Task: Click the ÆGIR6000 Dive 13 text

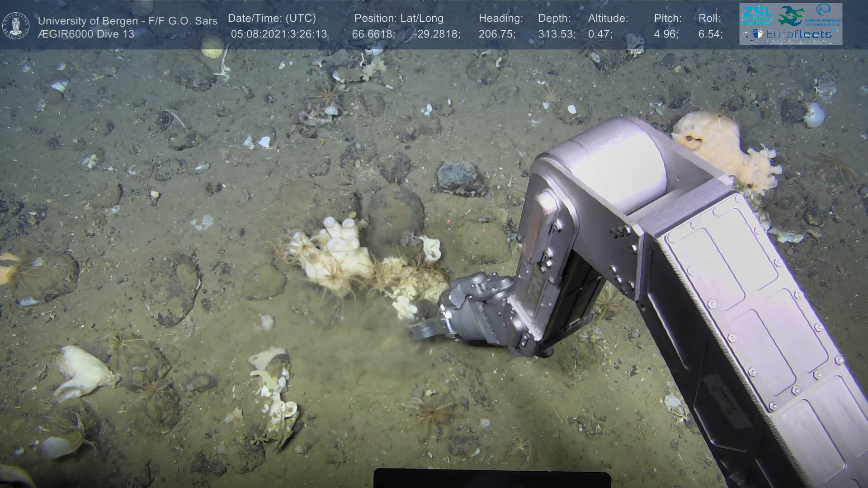Action: tap(86, 34)
